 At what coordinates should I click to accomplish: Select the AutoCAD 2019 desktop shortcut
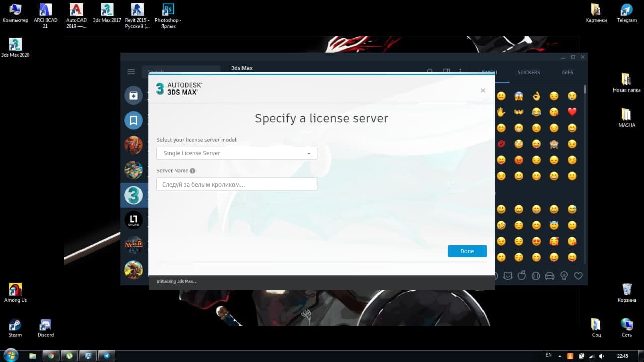tap(76, 15)
